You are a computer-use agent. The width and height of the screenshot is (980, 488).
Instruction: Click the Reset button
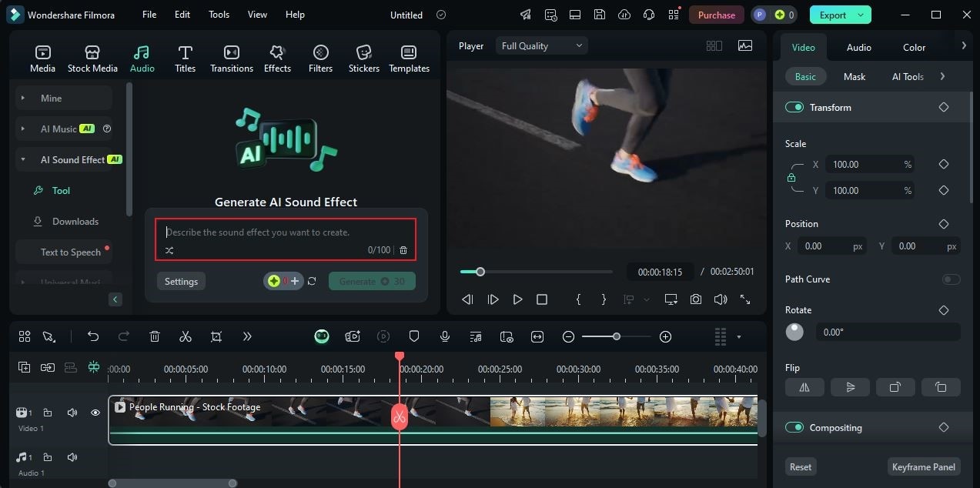[x=801, y=466]
